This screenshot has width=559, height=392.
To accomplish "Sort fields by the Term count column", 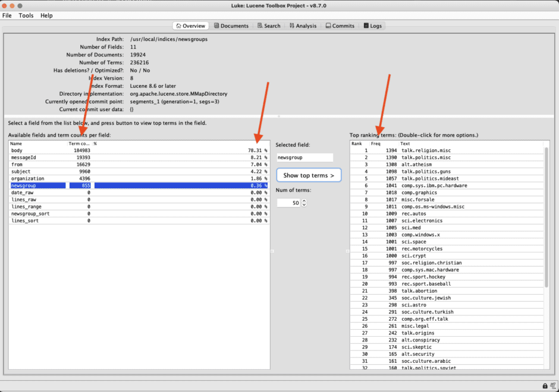I will pyautogui.click(x=79, y=143).
